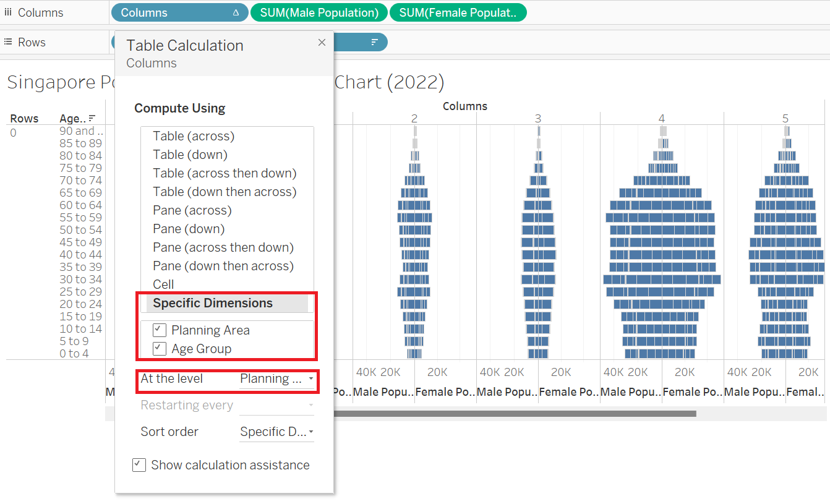Click the Rows shelf icon
Viewport: 830px width, 504px height.
pos(8,43)
